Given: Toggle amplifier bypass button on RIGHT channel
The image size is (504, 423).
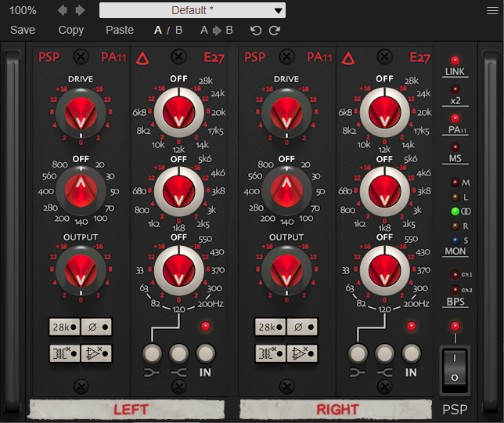Looking at the screenshot, I should point(302,353).
